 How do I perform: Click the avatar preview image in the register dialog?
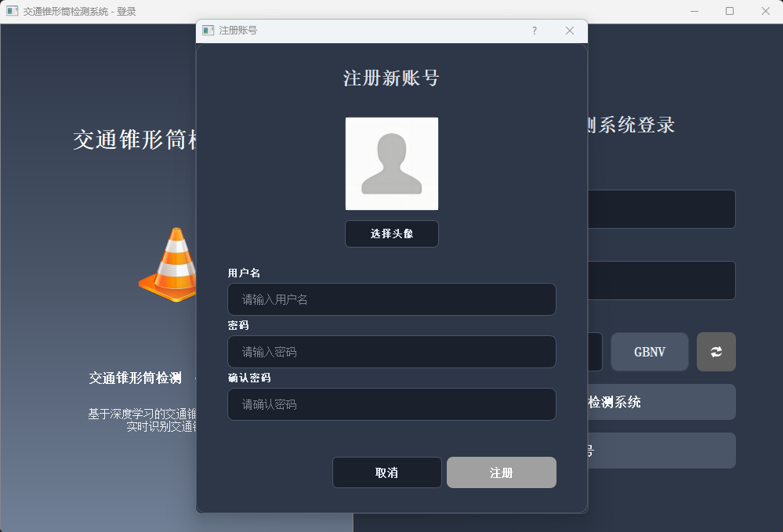click(x=391, y=163)
